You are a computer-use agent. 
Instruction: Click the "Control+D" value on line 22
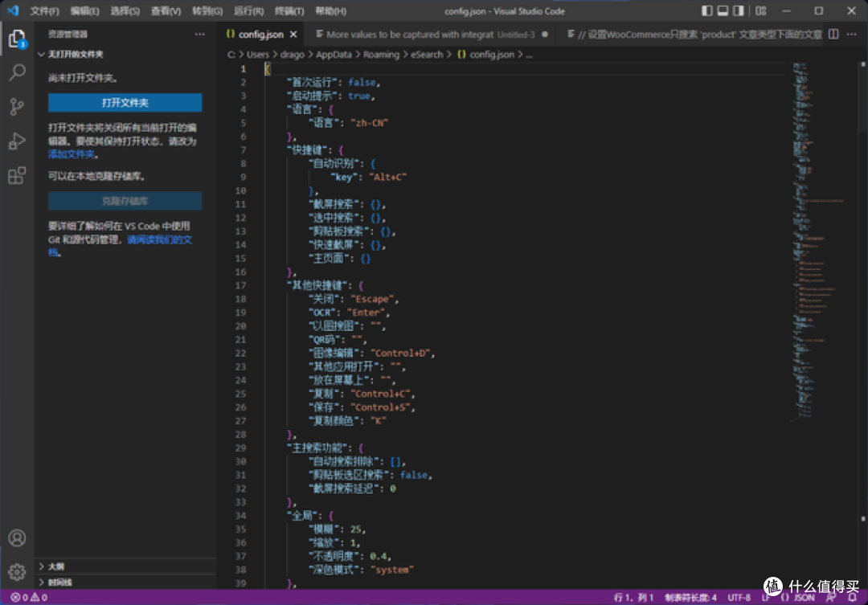point(402,354)
